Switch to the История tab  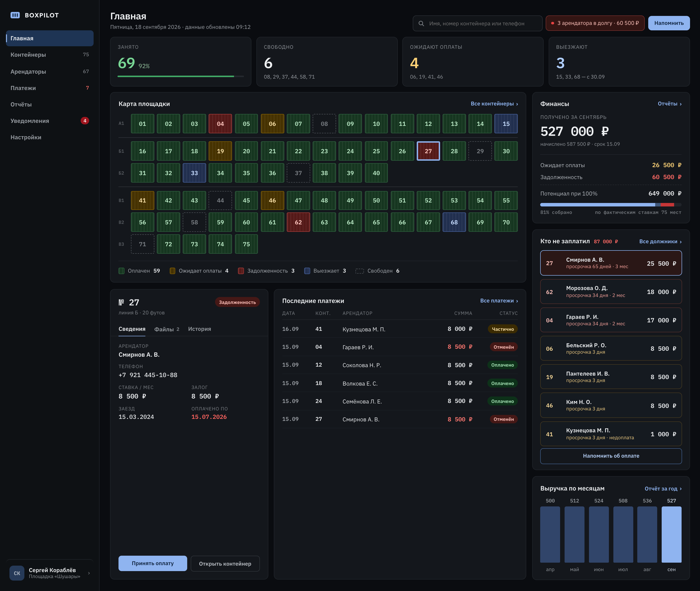coord(199,329)
